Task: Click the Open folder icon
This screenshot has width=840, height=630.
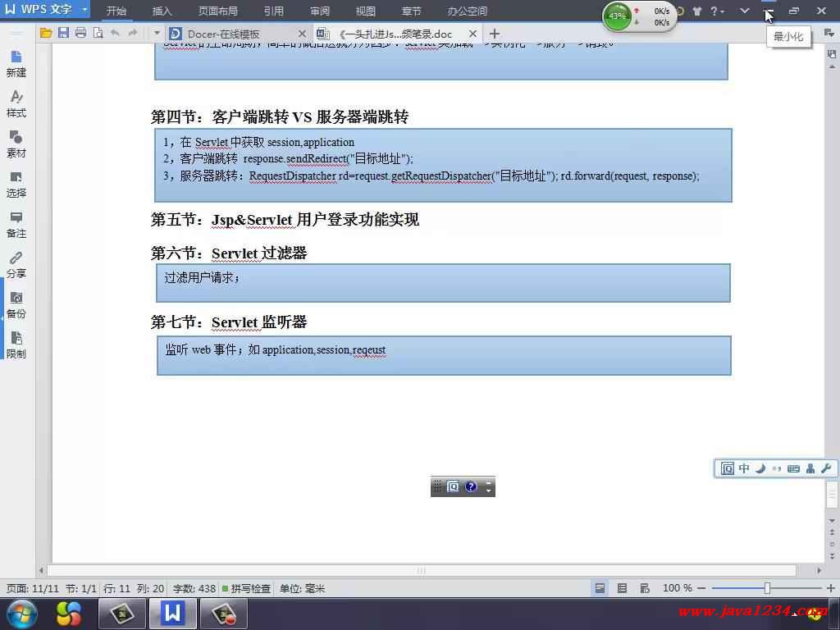Action: pyautogui.click(x=46, y=34)
